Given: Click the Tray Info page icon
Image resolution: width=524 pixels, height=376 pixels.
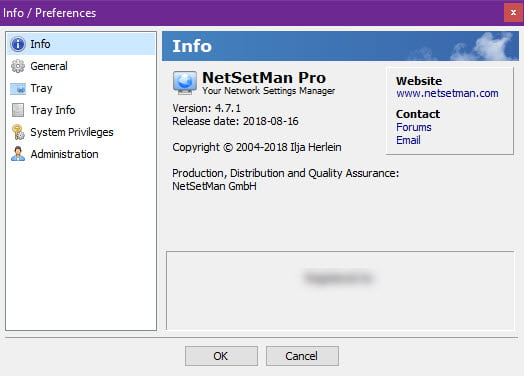Looking at the screenshot, I should pos(18,110).
